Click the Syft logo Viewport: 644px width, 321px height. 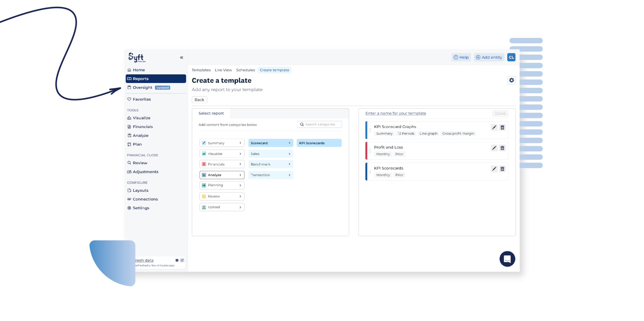tap(137, 57)
